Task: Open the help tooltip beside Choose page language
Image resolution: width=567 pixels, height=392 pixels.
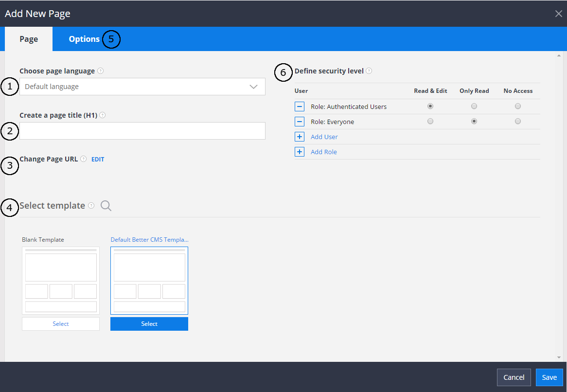Action: [x=100, y=71]
